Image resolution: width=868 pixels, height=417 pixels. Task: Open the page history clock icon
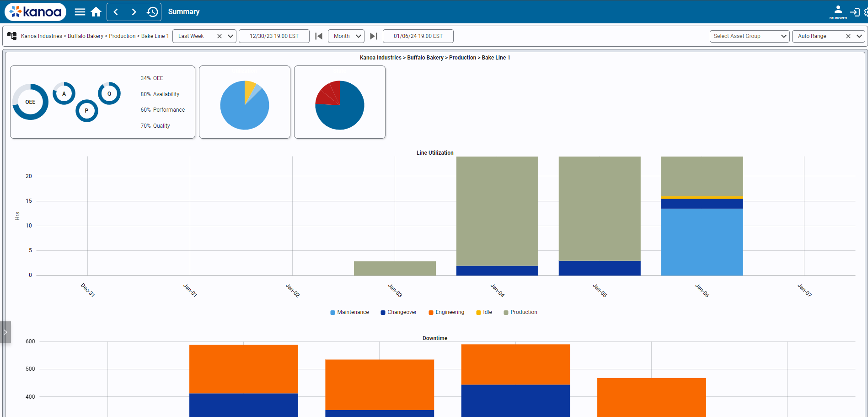tap(152, 12)
